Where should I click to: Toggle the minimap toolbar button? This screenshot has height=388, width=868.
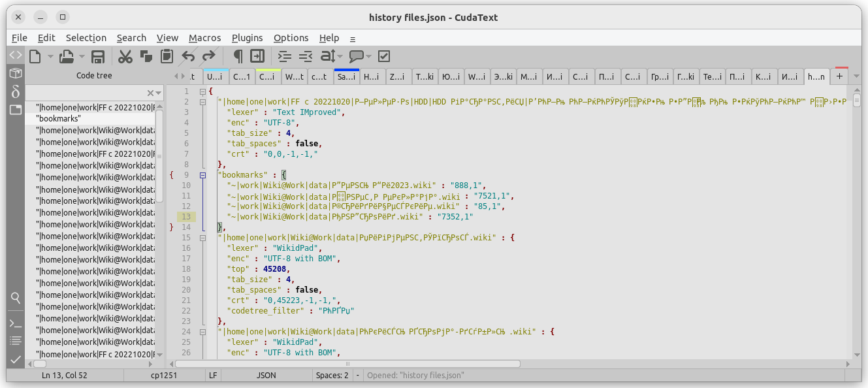click(x=257, y=57)
